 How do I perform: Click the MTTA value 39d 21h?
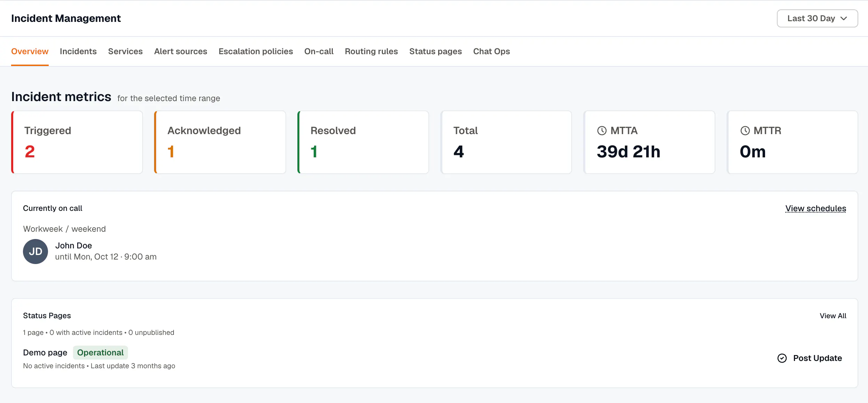pos(628,152)
